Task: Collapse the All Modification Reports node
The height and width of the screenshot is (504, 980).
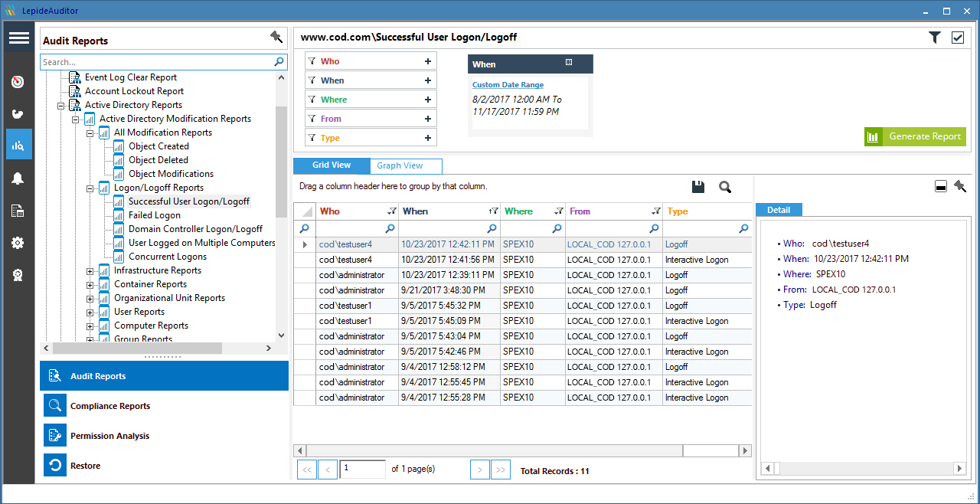Action: [90, 133]
